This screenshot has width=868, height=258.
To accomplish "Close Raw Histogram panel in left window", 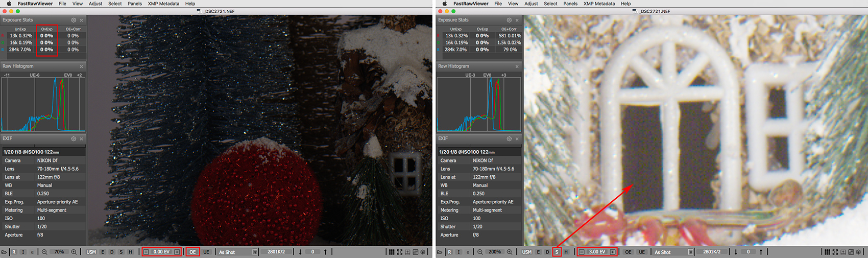I will (82, 66).
